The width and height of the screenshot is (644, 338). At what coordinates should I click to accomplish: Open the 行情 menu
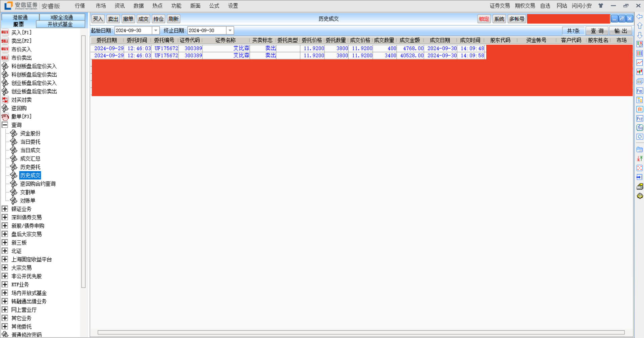coord(80,6)
